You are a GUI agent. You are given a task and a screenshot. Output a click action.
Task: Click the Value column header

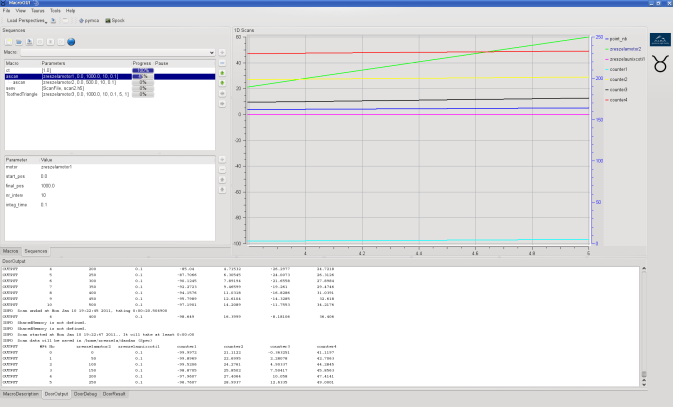[x=127, y=160]
